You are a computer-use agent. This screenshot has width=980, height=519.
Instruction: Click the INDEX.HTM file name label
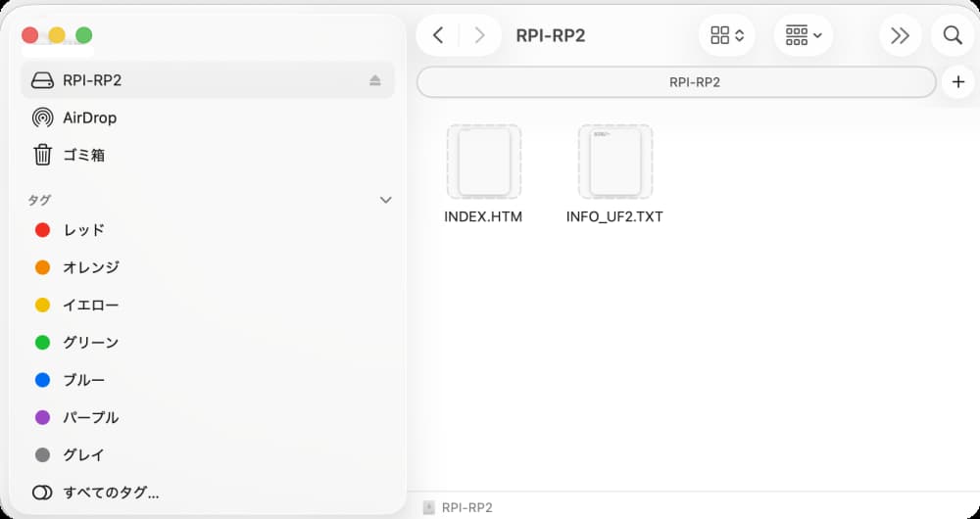483,217
